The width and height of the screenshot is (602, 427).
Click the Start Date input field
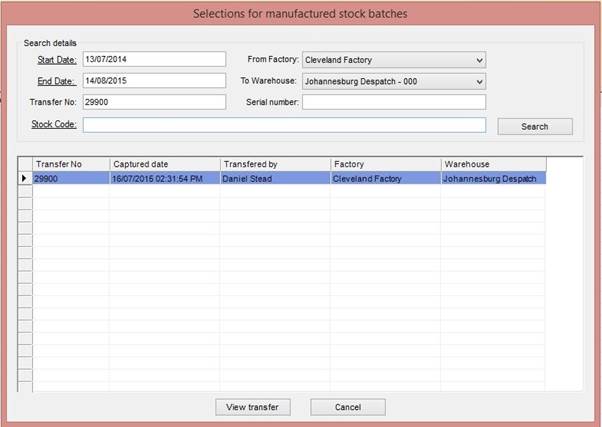tap(154, 60)
